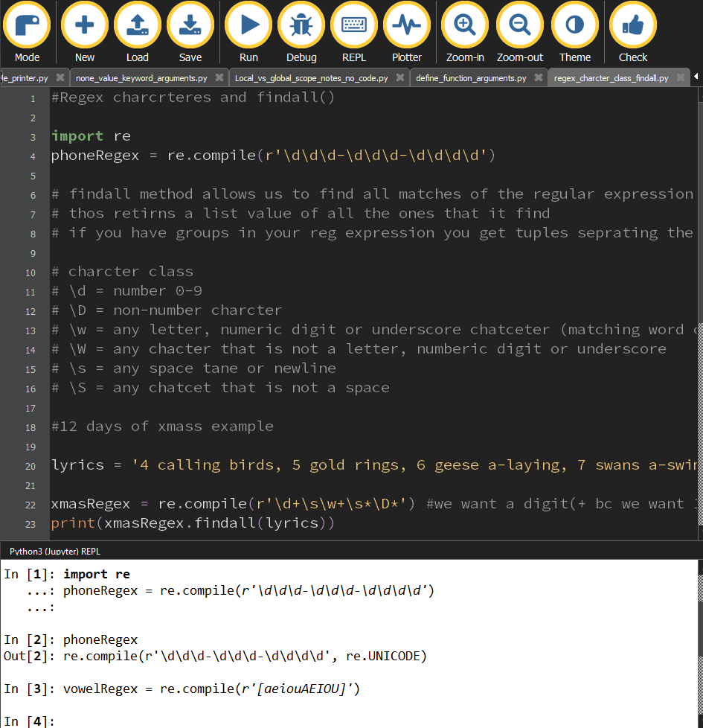Image resolution: width=703 pixels, height=728 pixels.
Task: Run the current script
Action: click(x=248, y=33)
